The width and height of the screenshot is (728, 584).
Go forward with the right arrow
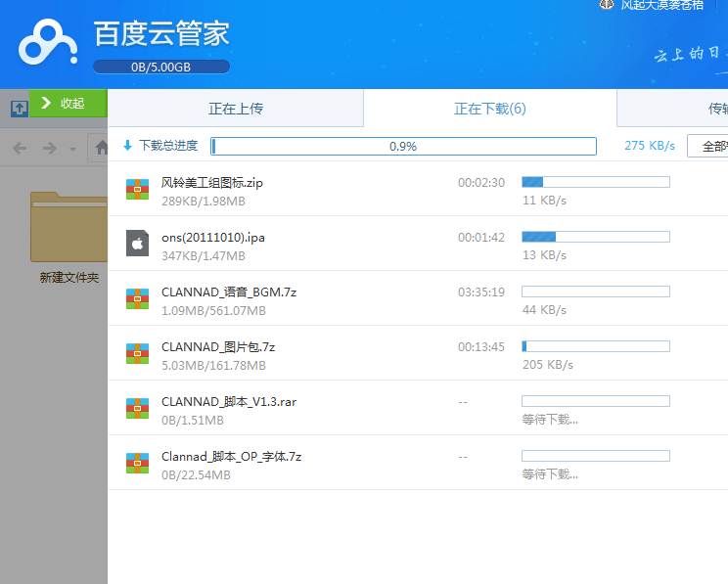[50, 148]
